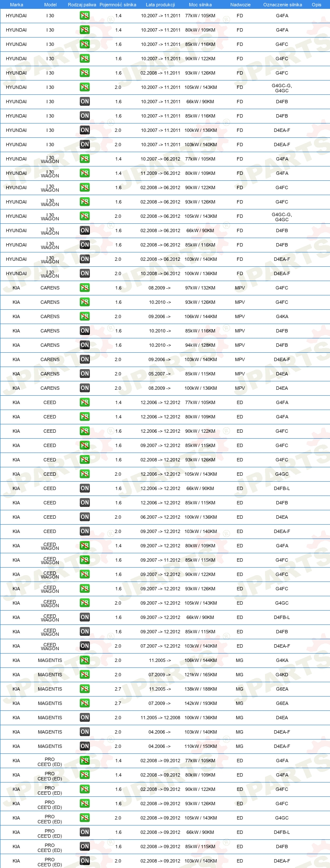Click petrol icon for Kia Magentis 121kW/165KM
The width and height of the screenshot is (330, 868).
click(x=84, y=675)
